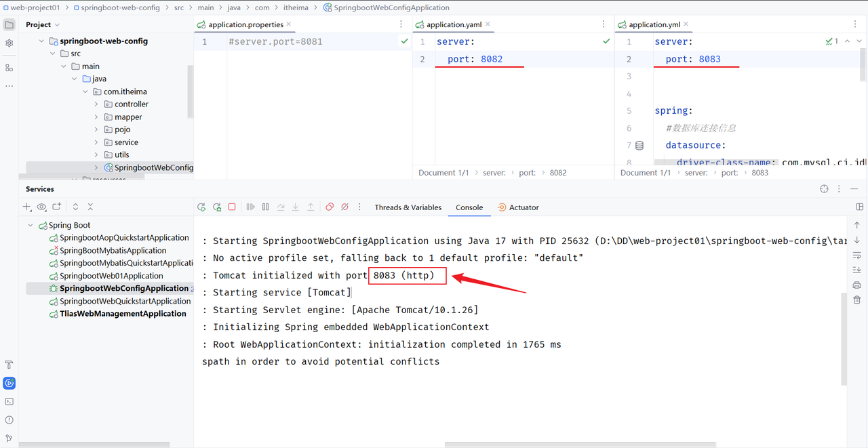This screenshot has height=448, width=868.
Task: Expand the controller package
Action: click(96, 104)
